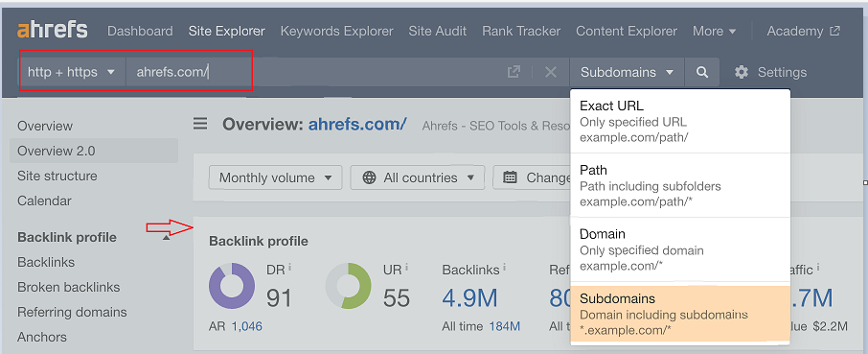This screenshot has width=868, height=354.
Task: Click the UR value 55
Action: [x=397, y=298]
